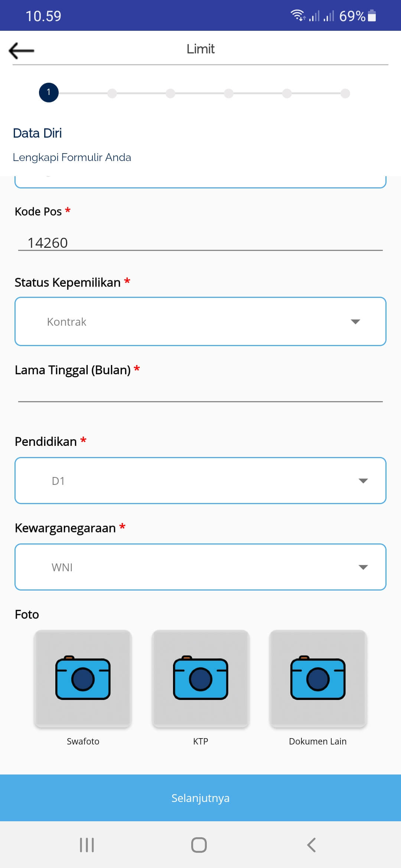Tap the KTP camera icon
Viewport: 401px width, 868px height.
click(x=200, y=678)
